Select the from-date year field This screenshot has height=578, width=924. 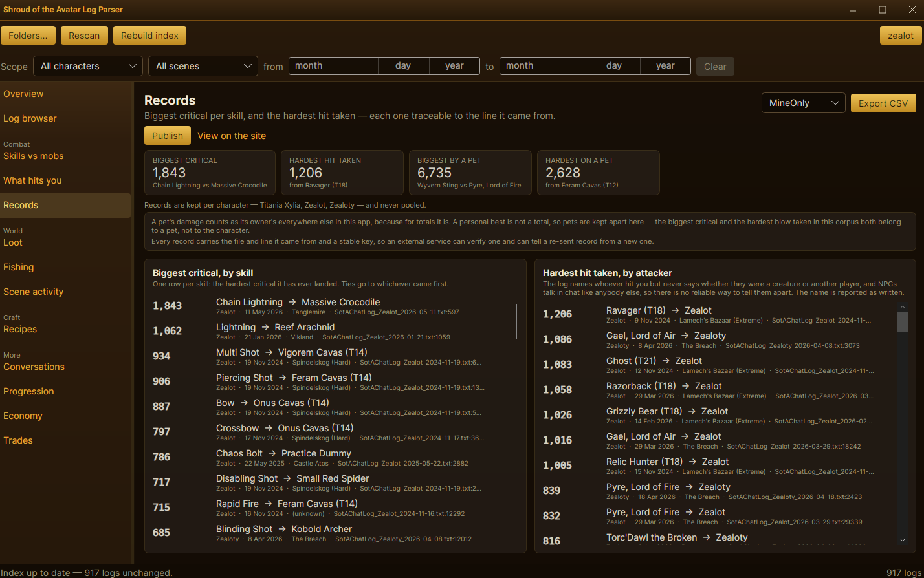pos(454,66)
